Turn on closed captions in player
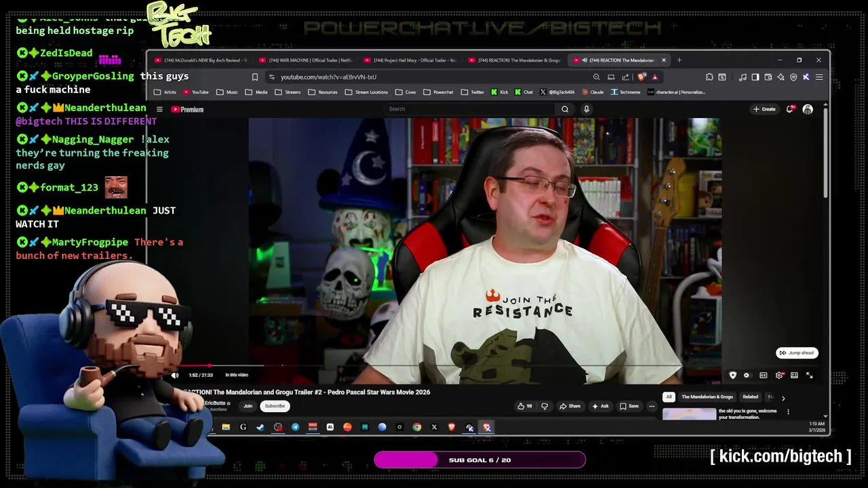The image size is (868, 488). 763,375
